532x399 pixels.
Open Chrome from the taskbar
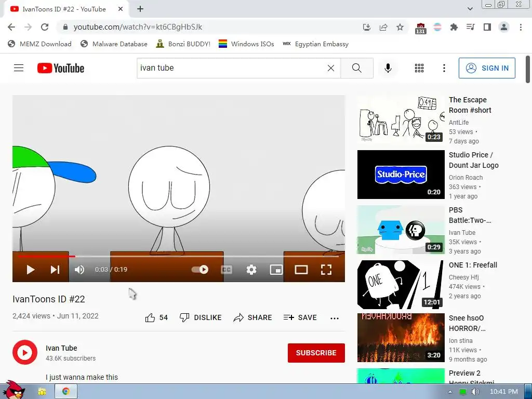pos(66,392)
